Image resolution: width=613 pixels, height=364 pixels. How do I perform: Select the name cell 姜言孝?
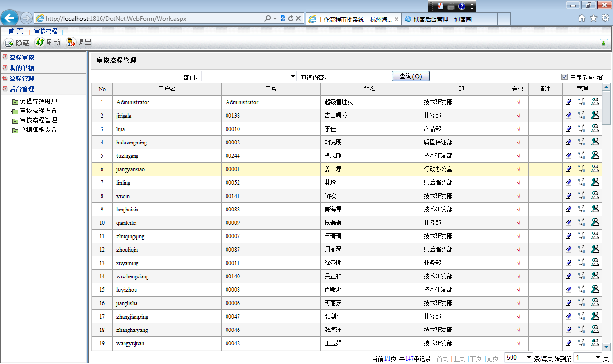click(370, 169)
